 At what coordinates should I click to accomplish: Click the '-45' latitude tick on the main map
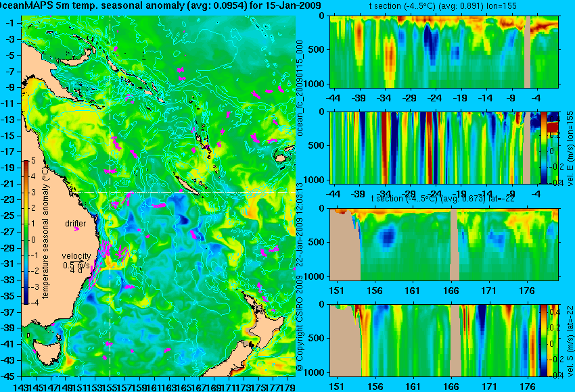click(8, 376)
